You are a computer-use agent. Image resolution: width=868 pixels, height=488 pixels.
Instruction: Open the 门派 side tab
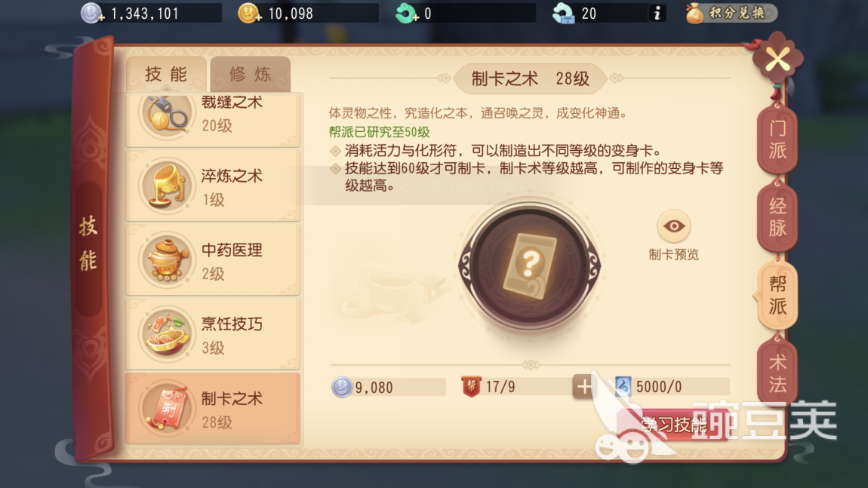[777, 140]
